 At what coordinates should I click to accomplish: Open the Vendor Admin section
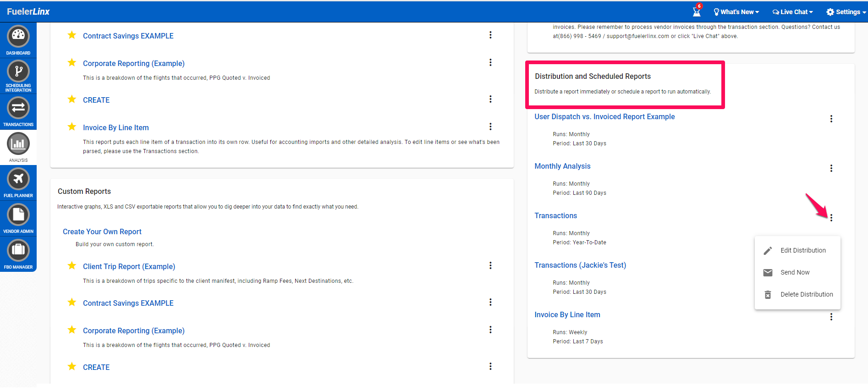pos(18,219)
